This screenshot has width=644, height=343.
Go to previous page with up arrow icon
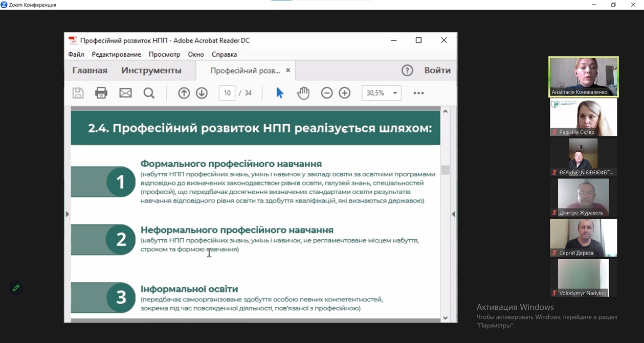coord(184,93)
